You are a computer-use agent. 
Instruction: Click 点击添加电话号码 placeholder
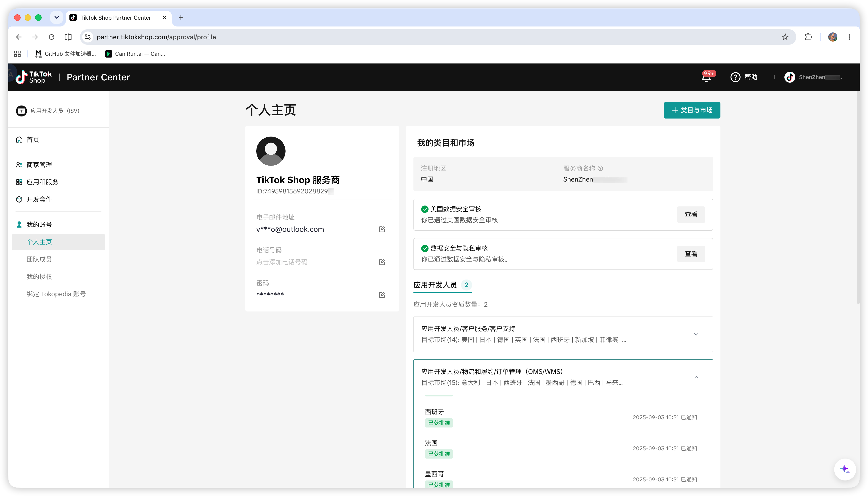click(282, 262)
